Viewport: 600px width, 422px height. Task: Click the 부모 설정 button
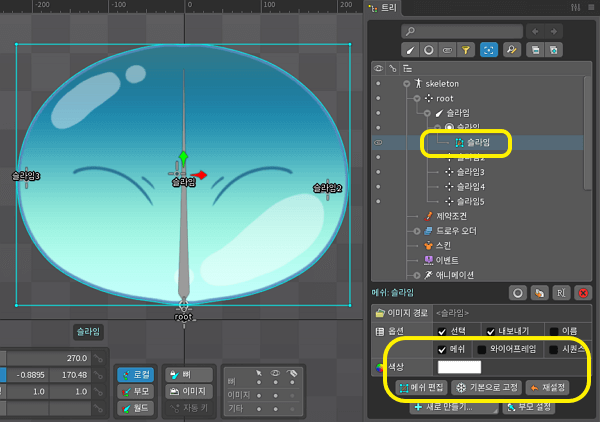click(528, 407)
